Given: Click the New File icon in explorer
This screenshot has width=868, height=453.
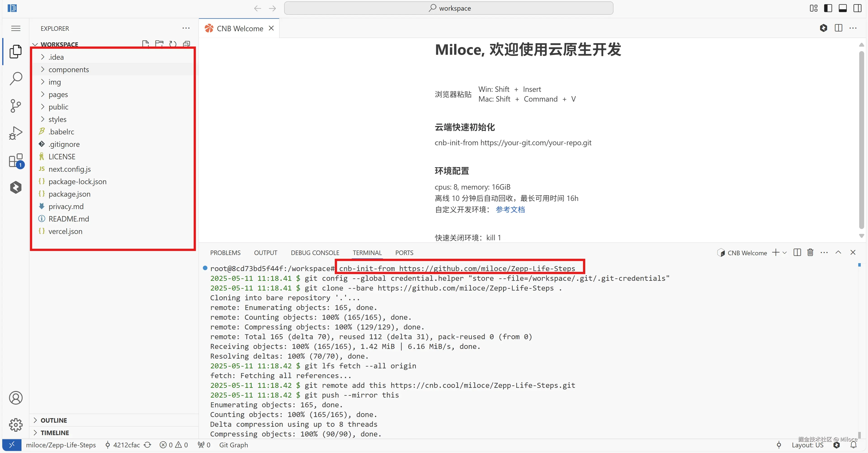Looking at the screenshot, I should [145, 44].
